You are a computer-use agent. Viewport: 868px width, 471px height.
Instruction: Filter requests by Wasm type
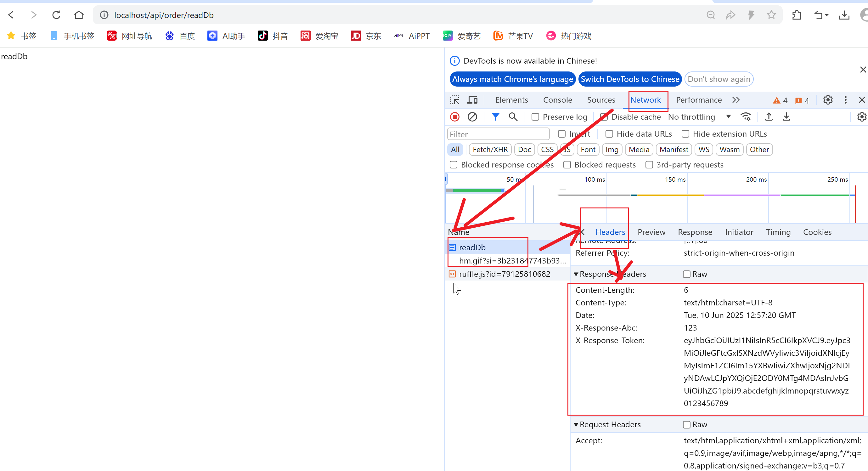coord(729,149)
